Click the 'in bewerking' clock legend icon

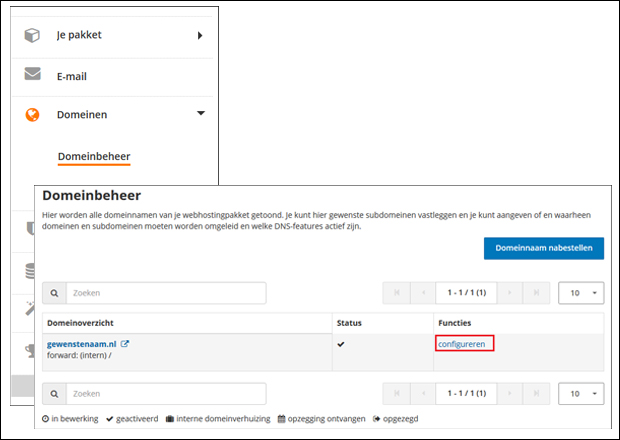[45, 419]
